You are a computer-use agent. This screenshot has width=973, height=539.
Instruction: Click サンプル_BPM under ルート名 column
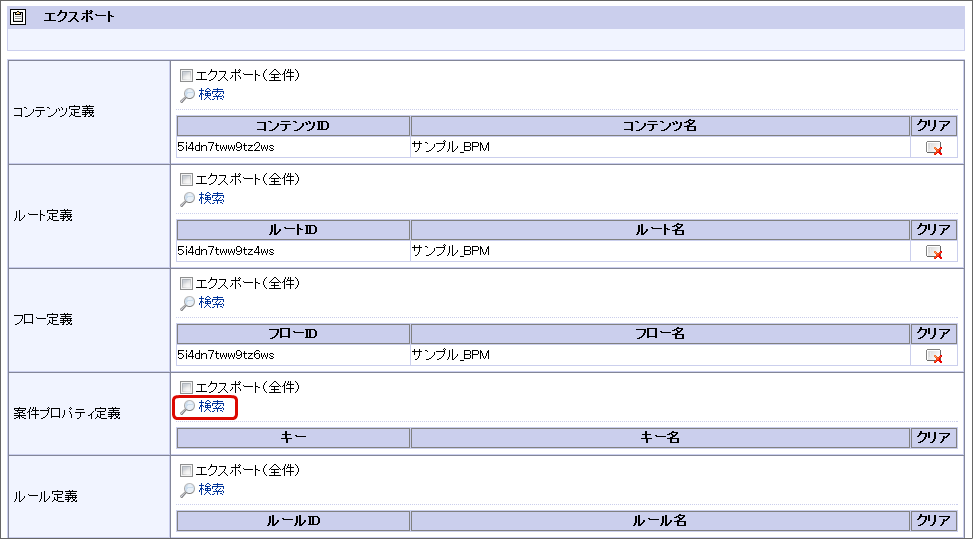pyautogui.click(x=451, y=251)
